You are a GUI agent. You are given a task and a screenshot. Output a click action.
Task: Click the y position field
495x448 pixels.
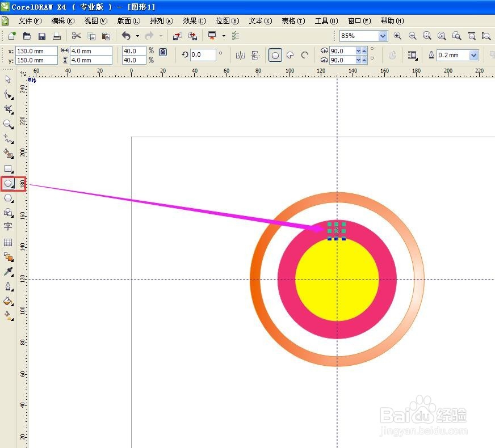[x=37, y=60]
